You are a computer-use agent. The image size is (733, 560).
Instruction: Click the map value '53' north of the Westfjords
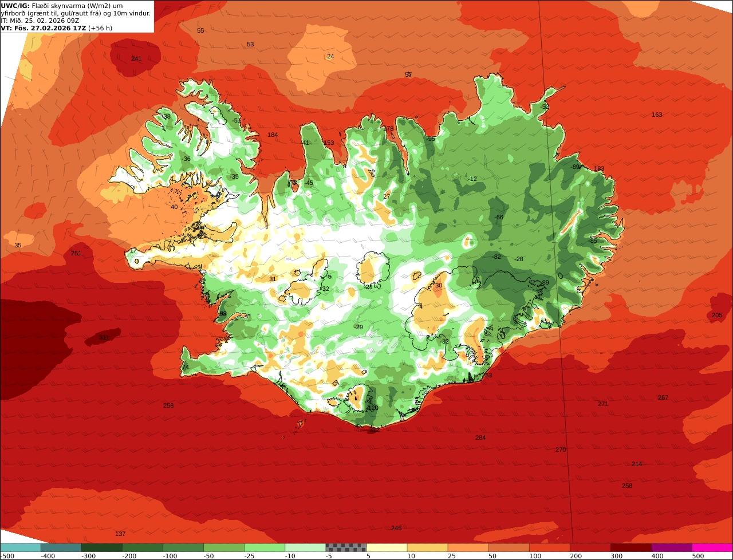tap(250, 44)
